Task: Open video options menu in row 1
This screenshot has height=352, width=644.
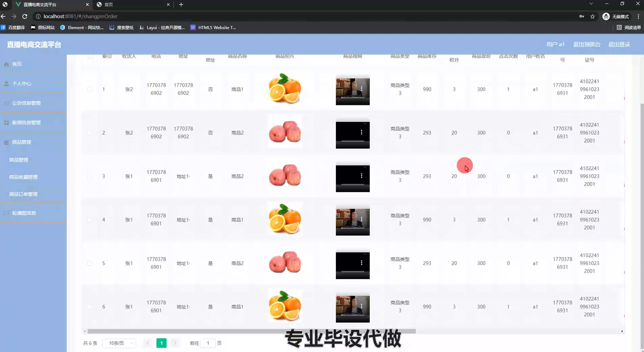Action: pyautogui.click(x=362, y=89)
